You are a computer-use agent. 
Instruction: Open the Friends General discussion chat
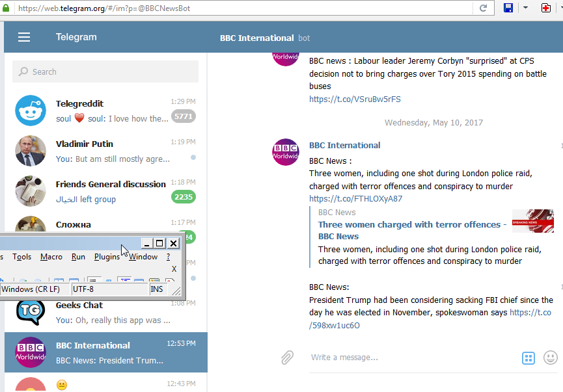[x=105, y=191]
